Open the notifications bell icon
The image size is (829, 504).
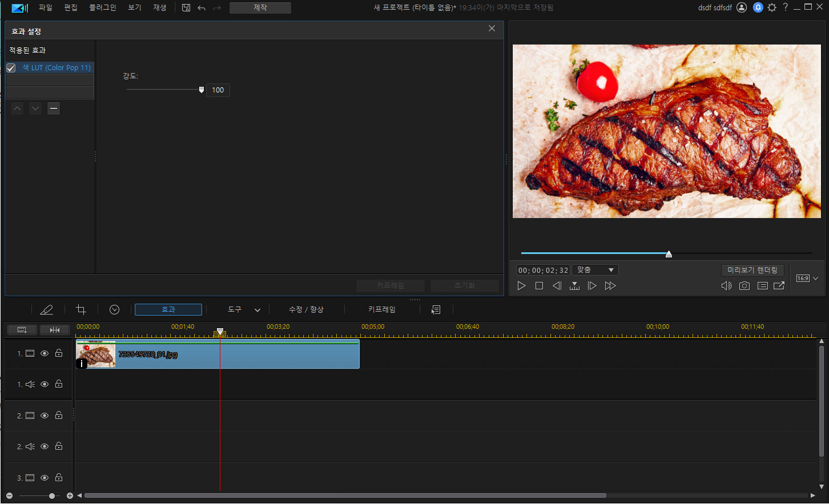(758, 7)
